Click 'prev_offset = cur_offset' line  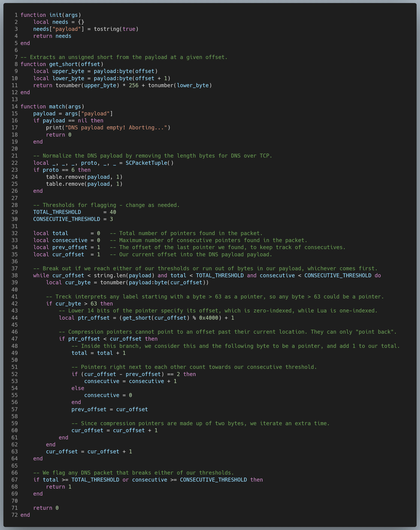(110, 409)
